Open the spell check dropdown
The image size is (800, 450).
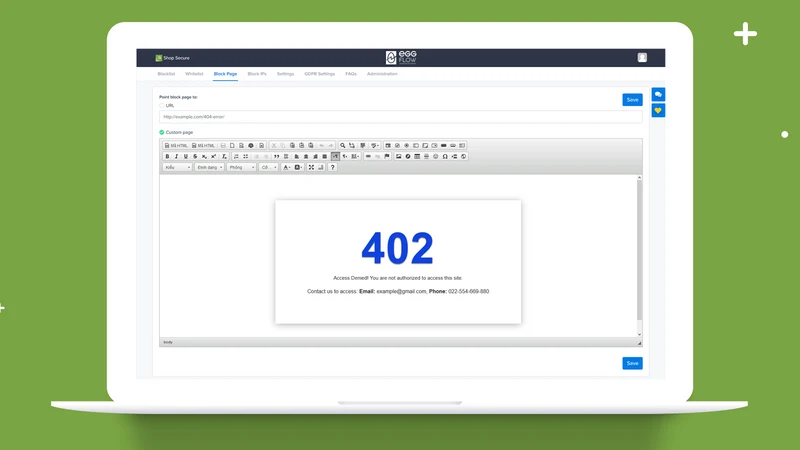point(375,145)
